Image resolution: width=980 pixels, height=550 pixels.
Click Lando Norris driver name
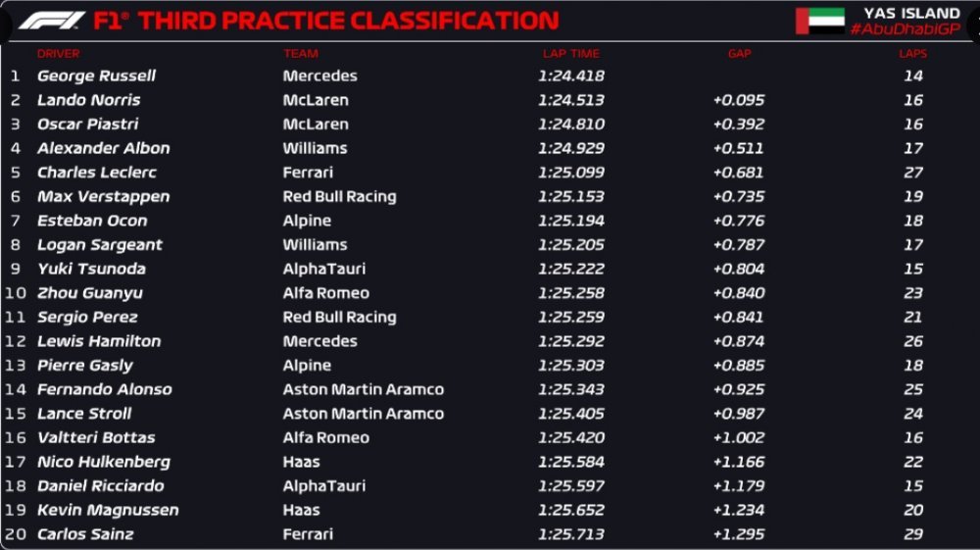pyautogui.click(x=89, y=100)
